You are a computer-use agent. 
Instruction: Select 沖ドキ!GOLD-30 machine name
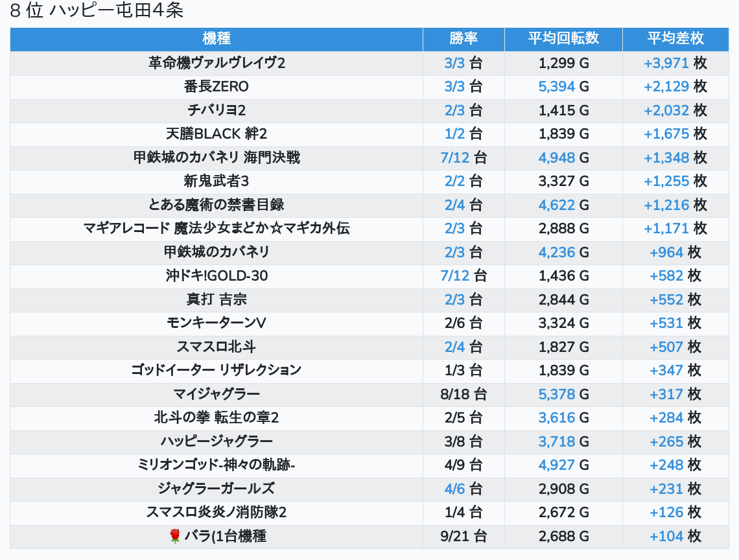click(x=217, y=275)
